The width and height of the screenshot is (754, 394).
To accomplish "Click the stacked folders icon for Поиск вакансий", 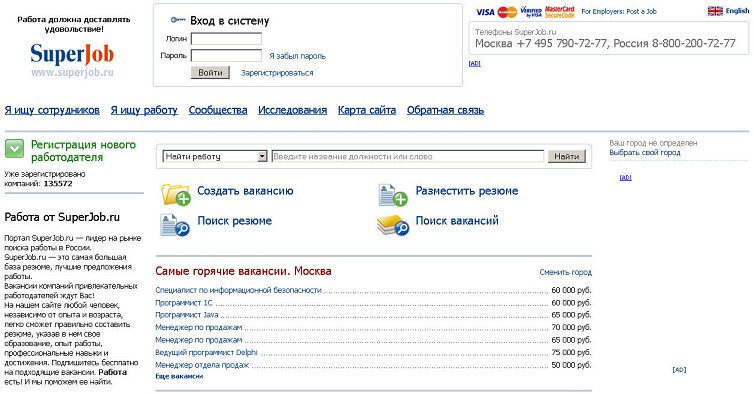I will 393,225.
